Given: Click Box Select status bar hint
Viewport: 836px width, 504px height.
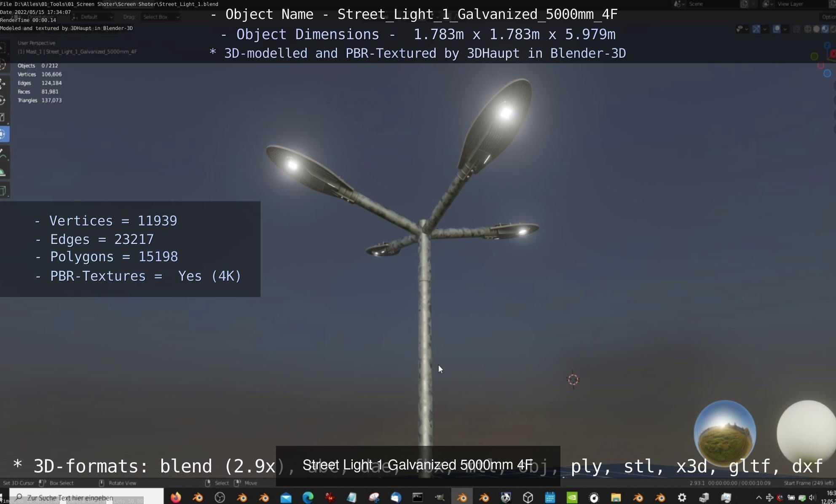Looking at the screenshot, I should tap(61, 483).
